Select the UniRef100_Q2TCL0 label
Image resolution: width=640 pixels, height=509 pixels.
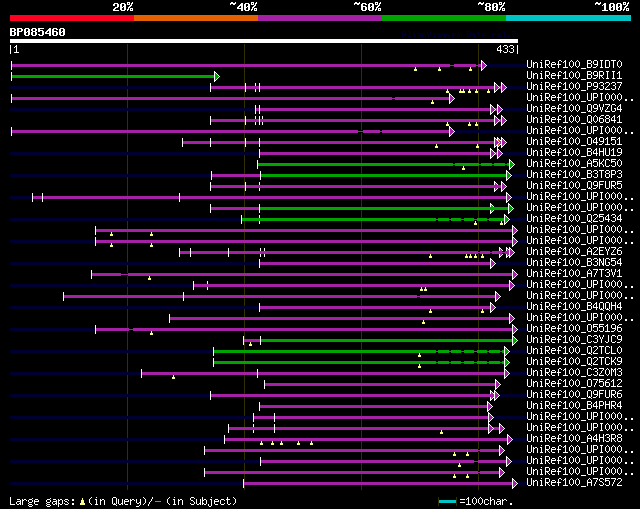[574, 351]
